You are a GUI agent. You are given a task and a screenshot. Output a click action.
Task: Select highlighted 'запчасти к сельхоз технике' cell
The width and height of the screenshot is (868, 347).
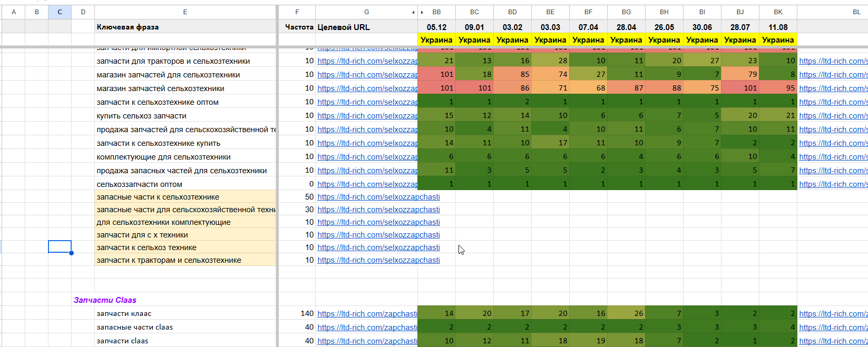[x=185, y=247]
